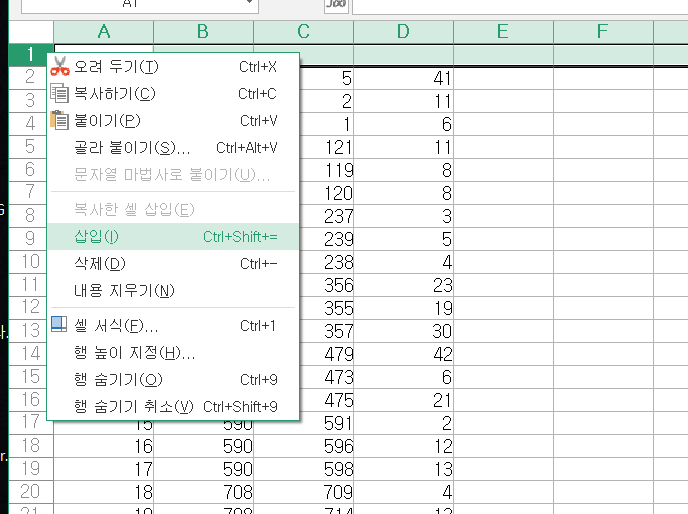Click cell with value 16 in column A

[x=104, y=446]
